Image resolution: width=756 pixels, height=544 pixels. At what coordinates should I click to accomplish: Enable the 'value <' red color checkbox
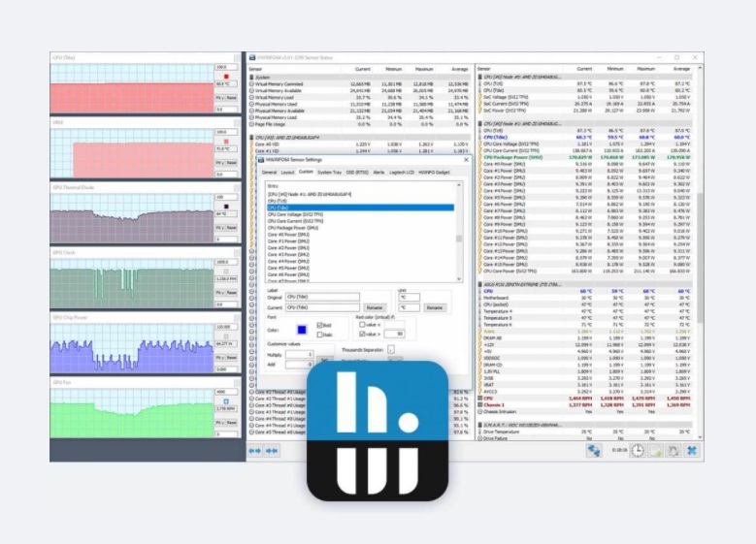coord(362,325)
